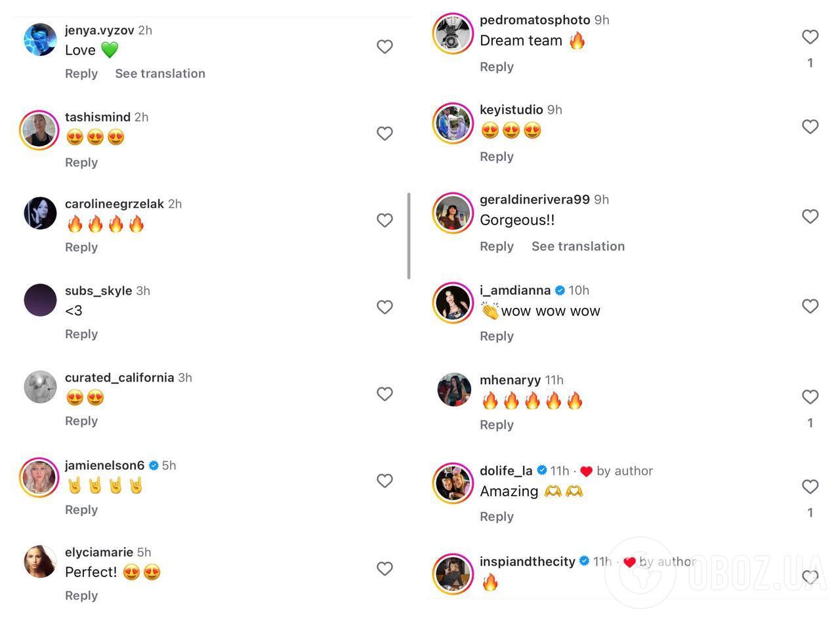Like tashismind's heart-eyes comment
The width and height of the screenshot is (840, 619).
point(385,133)
